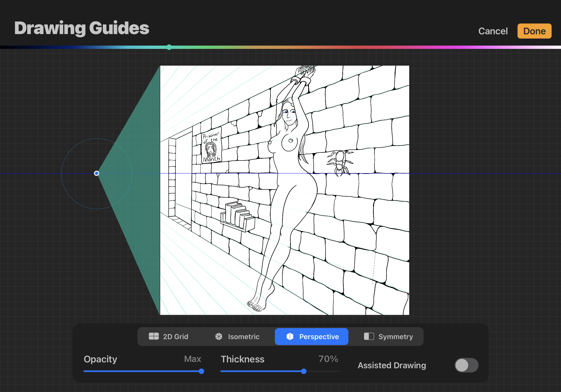Enable the Assisted Drawing switch
Image resolution: width=561 pixels, height=392 pixels.
(x=466, y=365)
